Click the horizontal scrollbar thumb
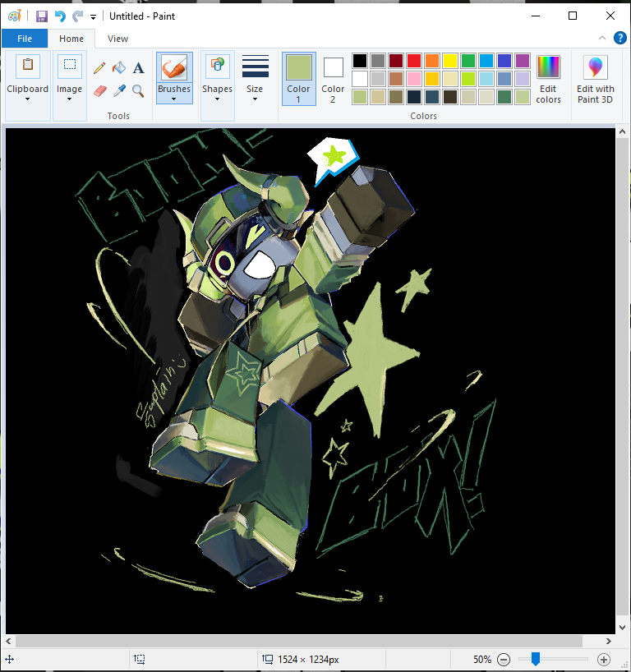This screenshot has width=631, height=672. pos(299,641)
